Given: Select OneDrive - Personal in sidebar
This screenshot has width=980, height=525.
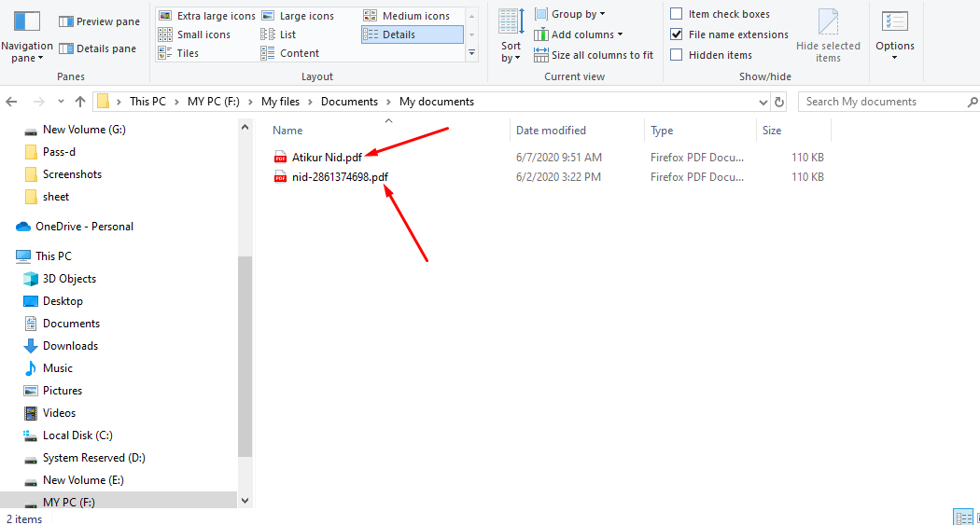Looking at the screenshot, I should 84,227.
